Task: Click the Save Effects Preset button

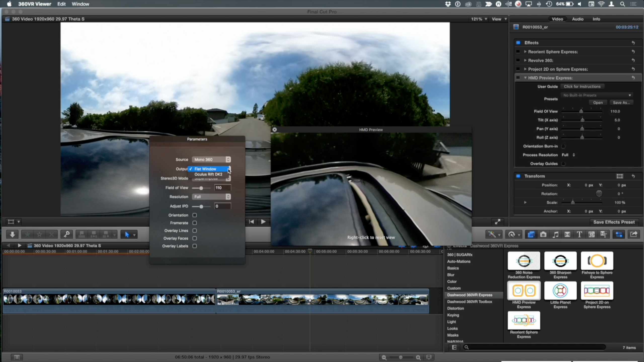Action: [614, 222]
